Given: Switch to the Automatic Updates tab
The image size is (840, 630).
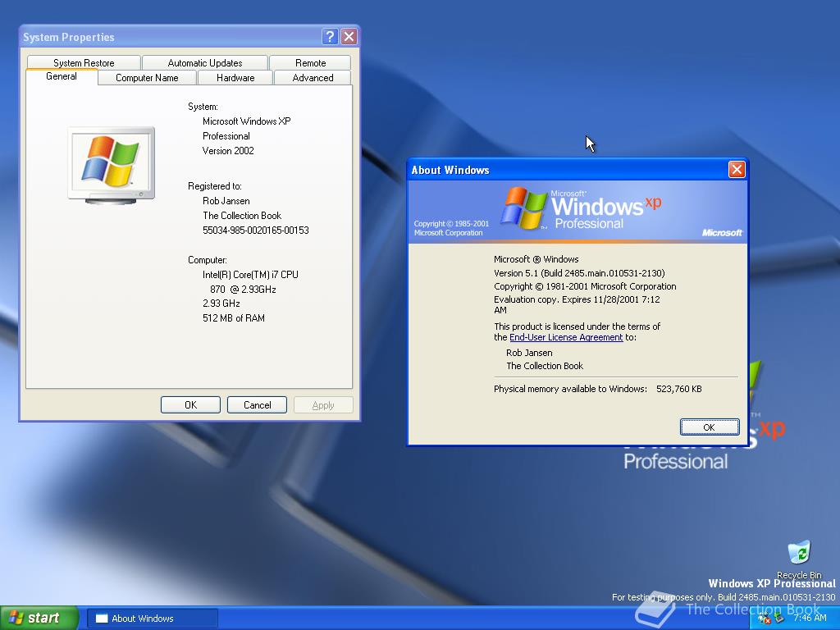Looking at the screenshot, I should pos(204,62).
